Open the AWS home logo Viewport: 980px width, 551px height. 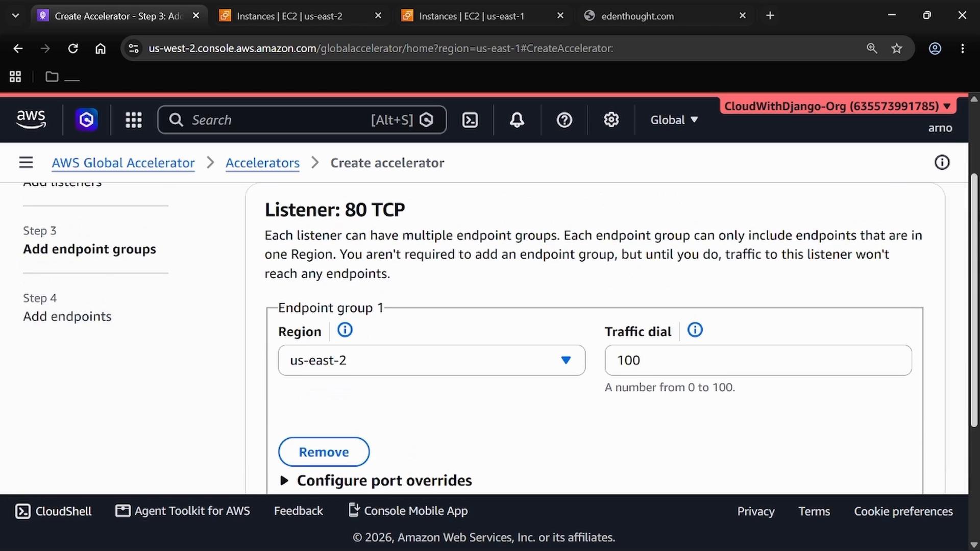(x=31, y=119)
